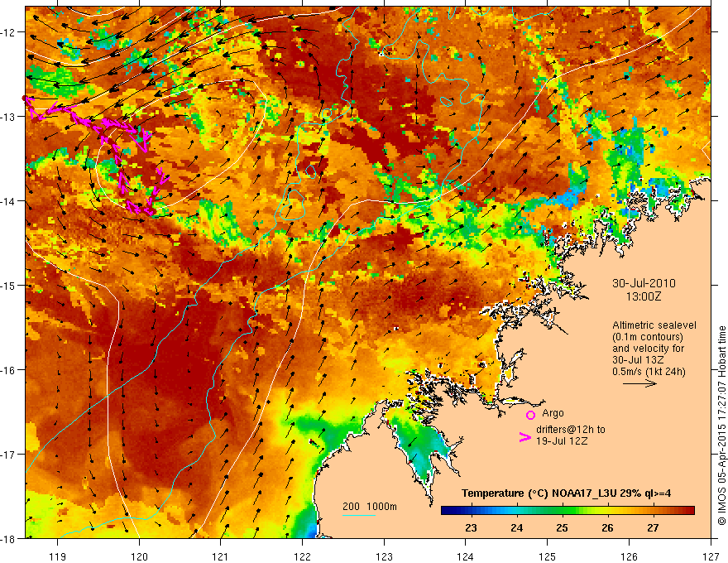
Task: Click longitude axis label 122
Action: pyautogui.click(x=302, y=556)
